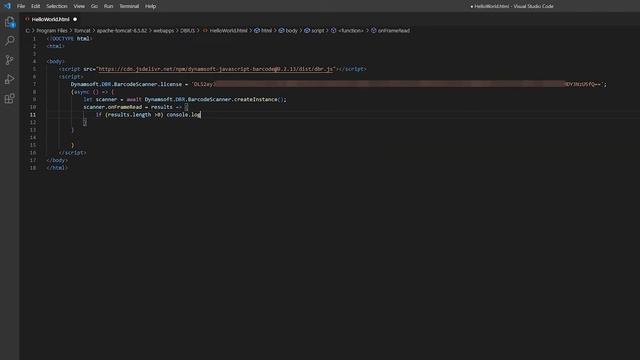Click line number 11 in the gutter
This screenshot has width=640, height=360.
point(33,115)
